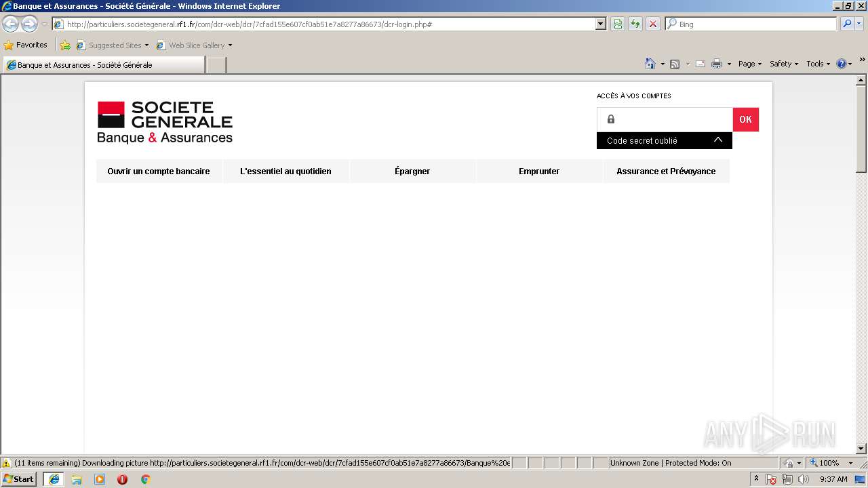Click the Action Center flag tray icon

(771, 479)
